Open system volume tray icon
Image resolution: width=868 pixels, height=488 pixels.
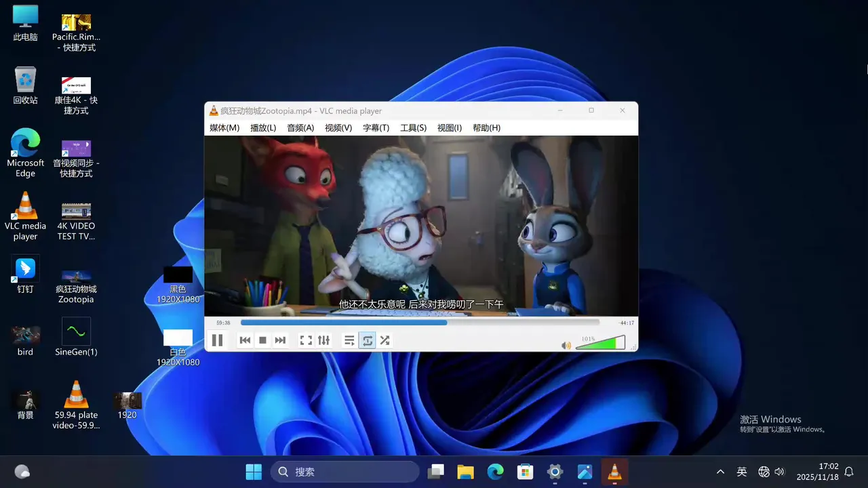tap(779, 472)
